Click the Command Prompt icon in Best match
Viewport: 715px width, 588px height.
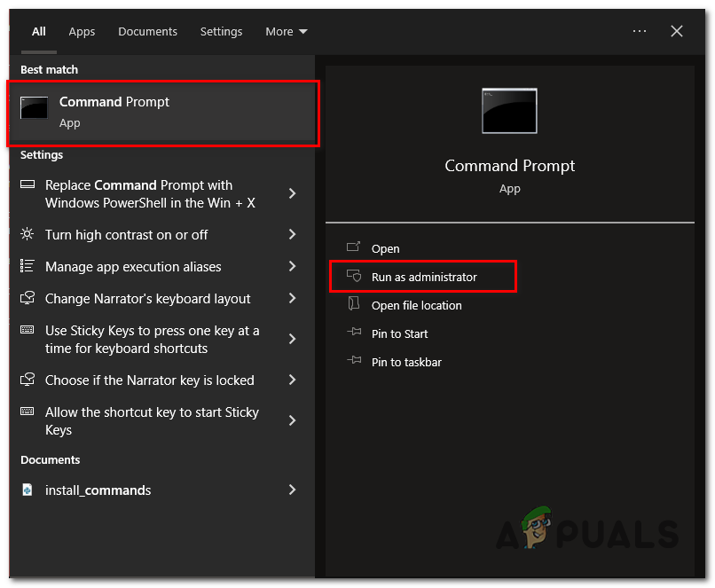coord(34,110)
